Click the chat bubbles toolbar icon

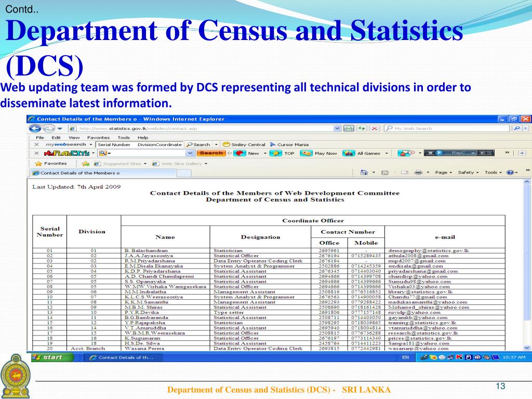click(x=406, y=153)
